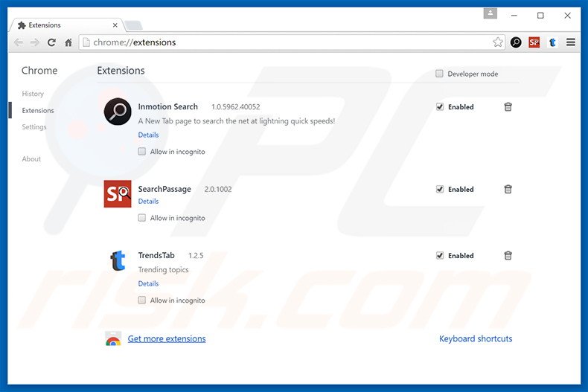This screenshot has width=588, height=392.
Task: Click TrendsTab version number 1.2.5
Action: click(x=196, y=256)
